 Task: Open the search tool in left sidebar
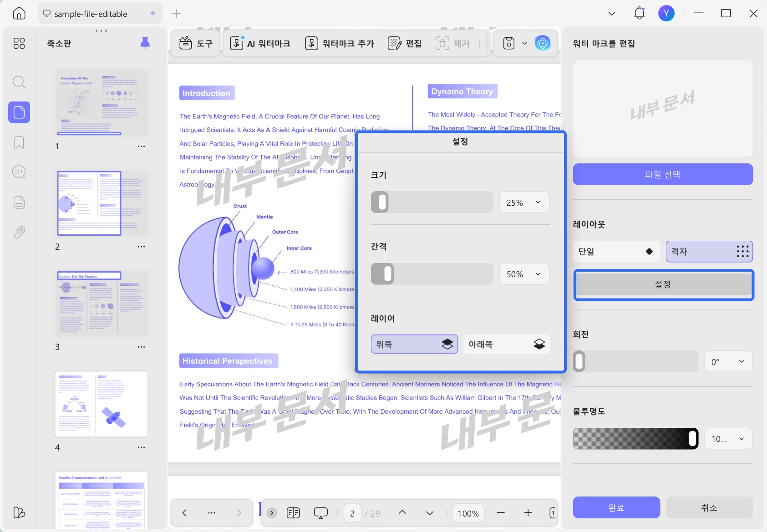click(x=19, y=82)
